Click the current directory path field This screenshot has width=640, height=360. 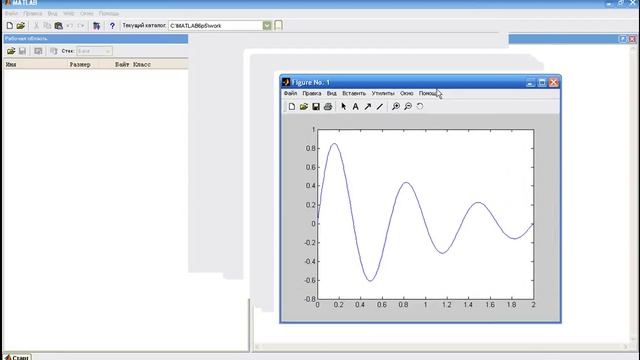click(x=215, y=25)
